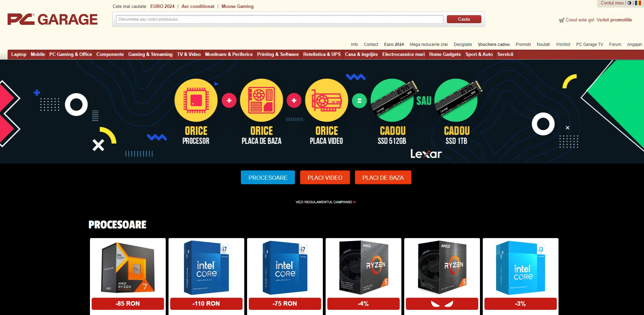644x315 pixels.
Task: Open the Componente menu
Action: point(110,55)
